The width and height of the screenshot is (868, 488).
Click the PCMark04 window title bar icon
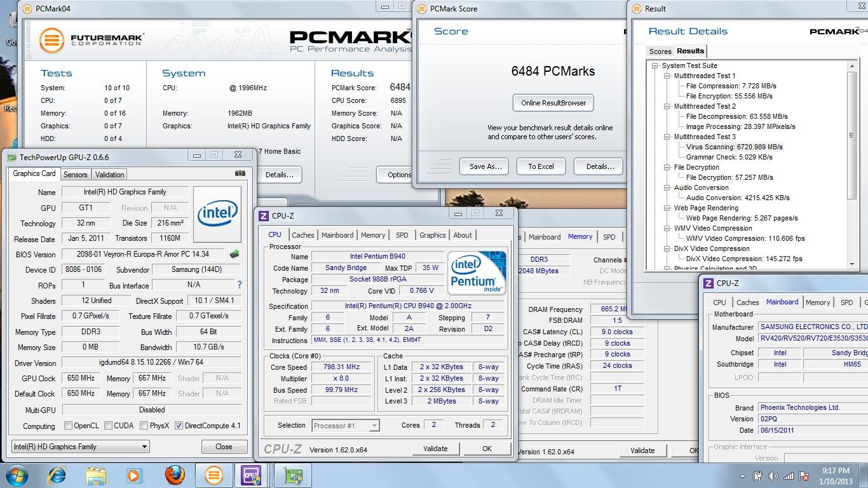click(x=27, y=8)
